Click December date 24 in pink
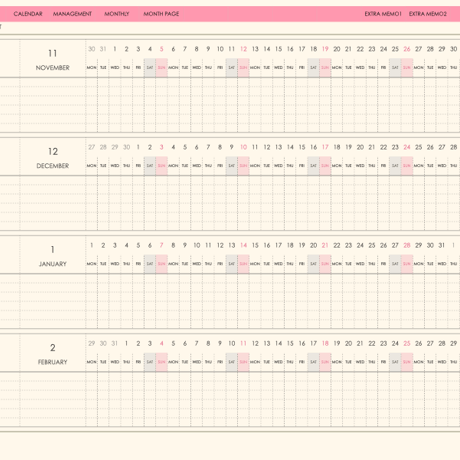This screenshot has height=460, width=460. 407,147
